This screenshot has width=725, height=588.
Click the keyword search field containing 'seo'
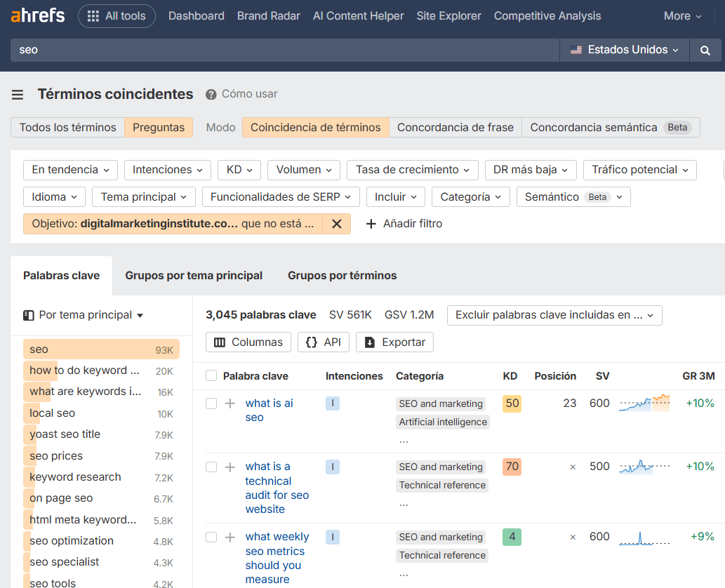click(285, 50)
